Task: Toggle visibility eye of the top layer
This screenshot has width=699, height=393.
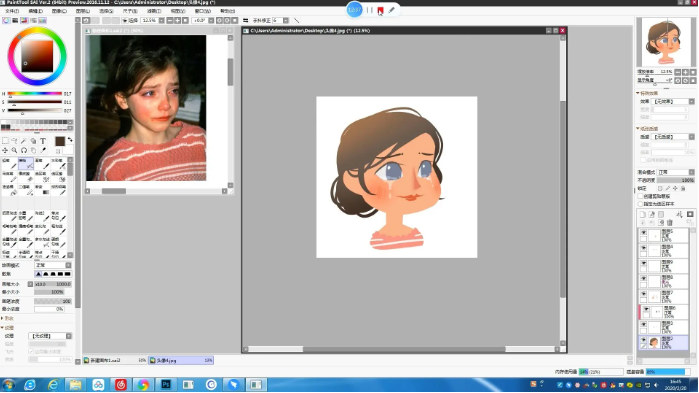Action: tap(643, 233)
